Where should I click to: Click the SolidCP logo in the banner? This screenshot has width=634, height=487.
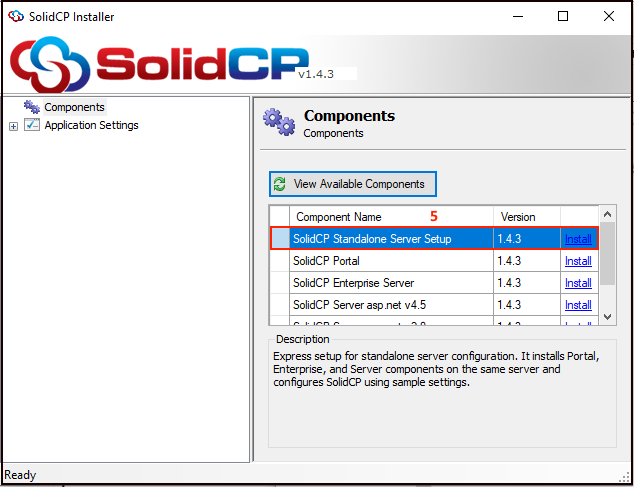tap(160, 65)
